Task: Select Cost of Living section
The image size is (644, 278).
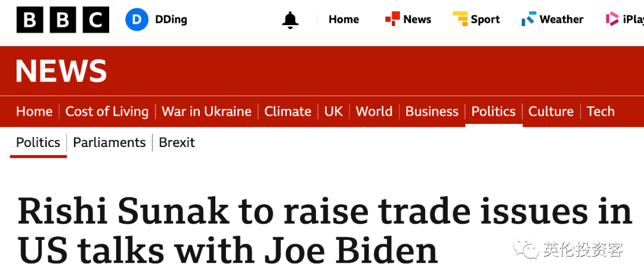Action: [107, 111]
